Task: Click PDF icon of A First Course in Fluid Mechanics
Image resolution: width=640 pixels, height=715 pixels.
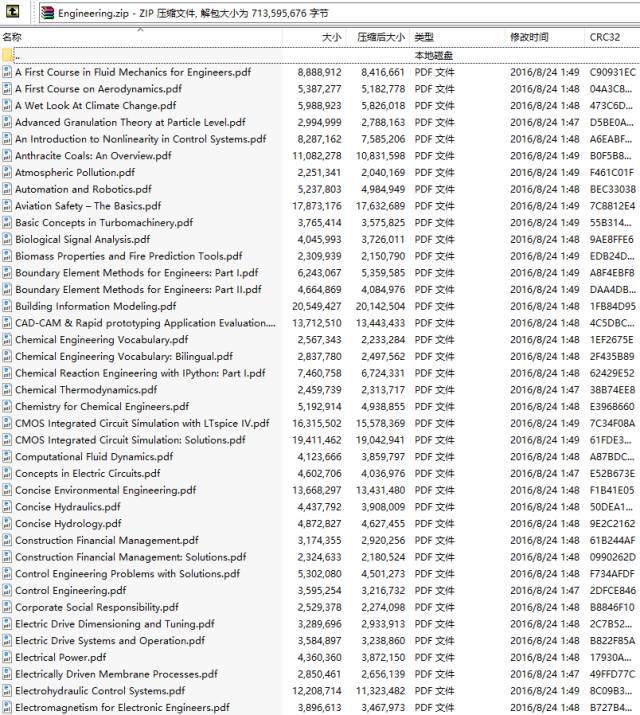Action: pos(7,72)
